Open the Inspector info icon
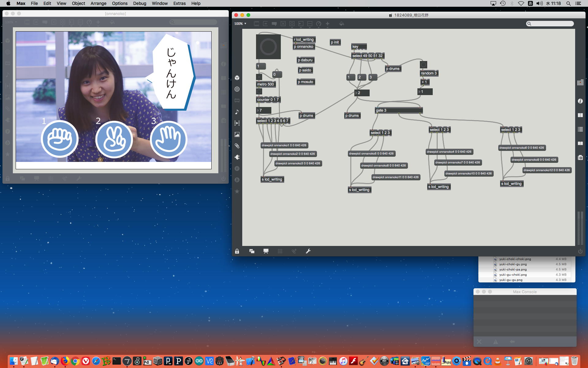 click(580, 101)
